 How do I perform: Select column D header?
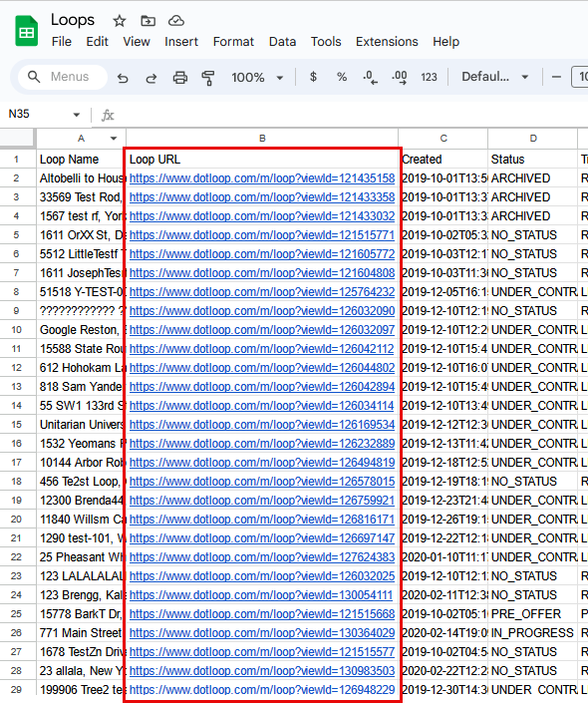click(533, 139)
